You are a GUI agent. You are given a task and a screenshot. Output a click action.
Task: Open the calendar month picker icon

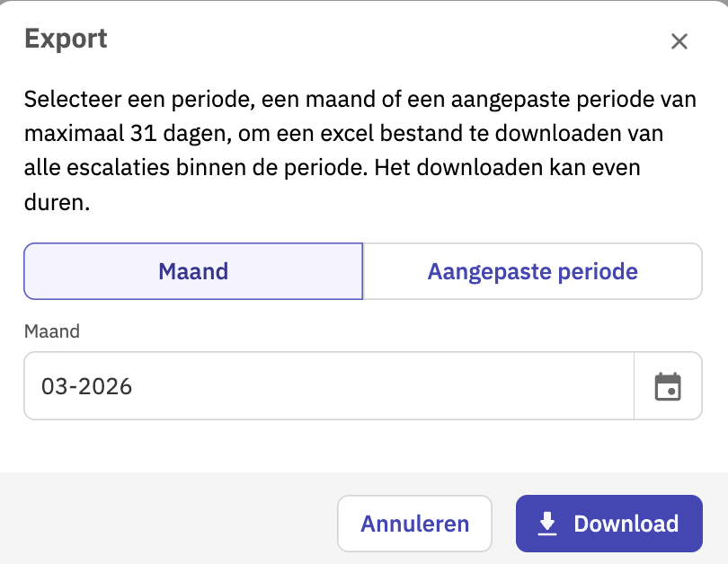pyautogui.click(x=668, y=386)
